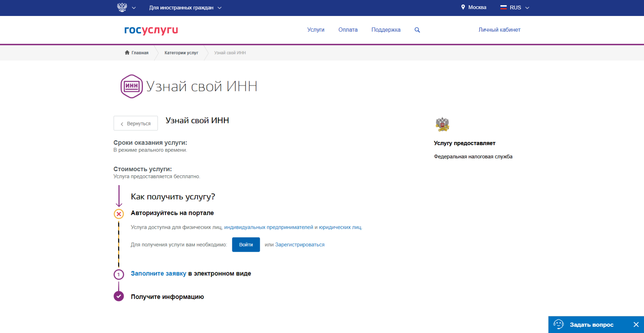644x333 pixels.
Task: Click the orange X step status icon
Action: [x=119, y=214]
